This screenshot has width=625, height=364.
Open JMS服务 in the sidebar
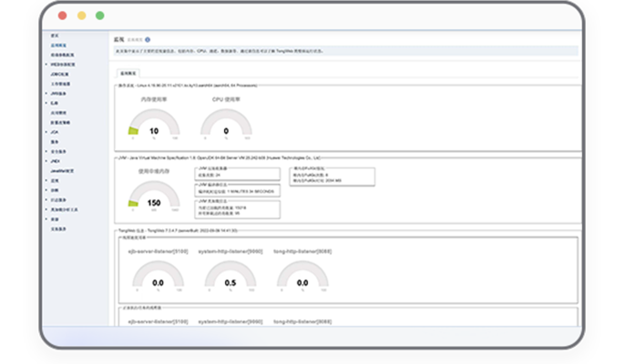click(x=58, y=94)
